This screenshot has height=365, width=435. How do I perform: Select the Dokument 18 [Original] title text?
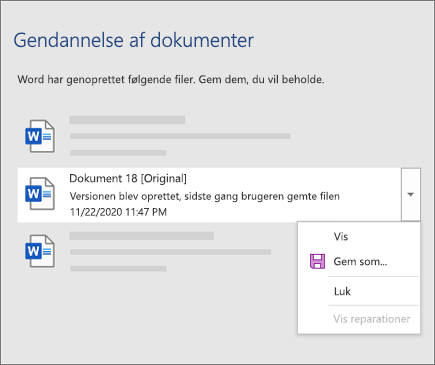[128, 179]
